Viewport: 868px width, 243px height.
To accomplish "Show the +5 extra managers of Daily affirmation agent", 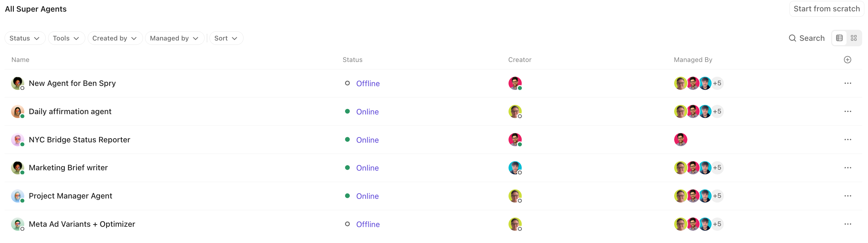I will pos(717,111).
